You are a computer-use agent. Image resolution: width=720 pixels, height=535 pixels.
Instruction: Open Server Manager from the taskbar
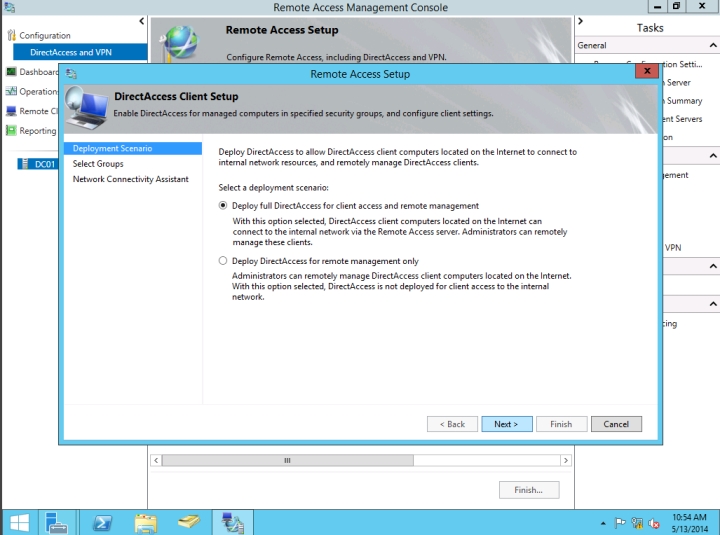click(x=55, y=521)
